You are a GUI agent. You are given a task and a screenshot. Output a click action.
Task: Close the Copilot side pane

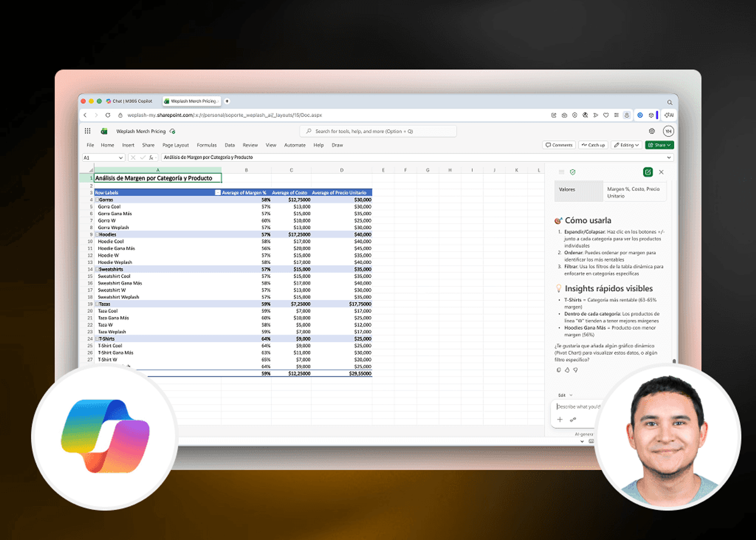[661, 172]
